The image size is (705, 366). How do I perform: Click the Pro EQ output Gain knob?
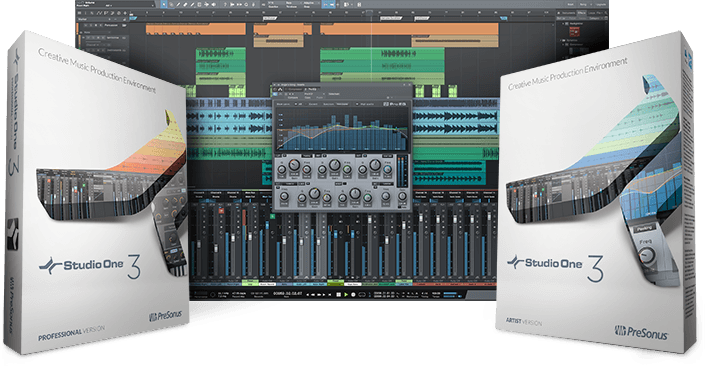402,196
